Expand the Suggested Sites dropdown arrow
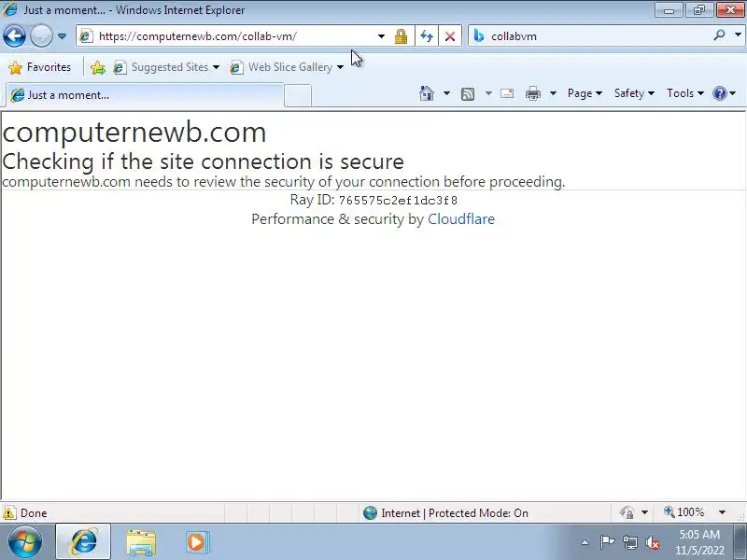The width and height of the screenshot is (747, 560). pyautogui.click(x=216, y=67)
